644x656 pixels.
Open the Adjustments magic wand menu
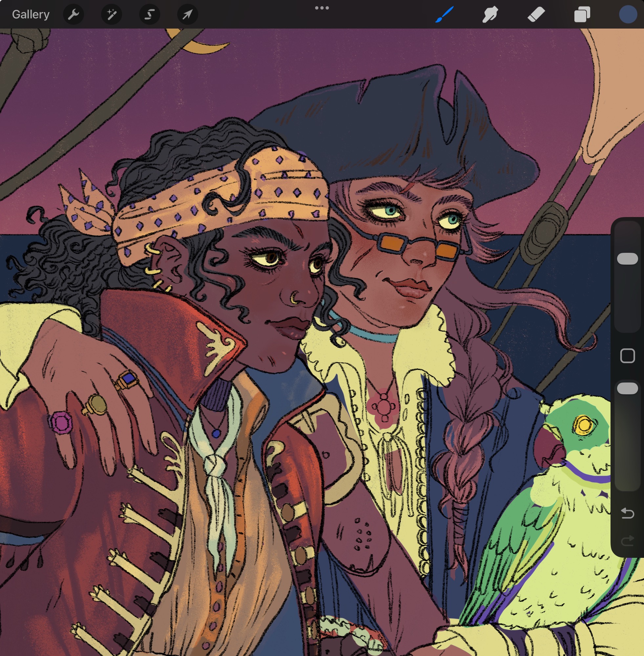pyautogui.click(x=112, y=14)
